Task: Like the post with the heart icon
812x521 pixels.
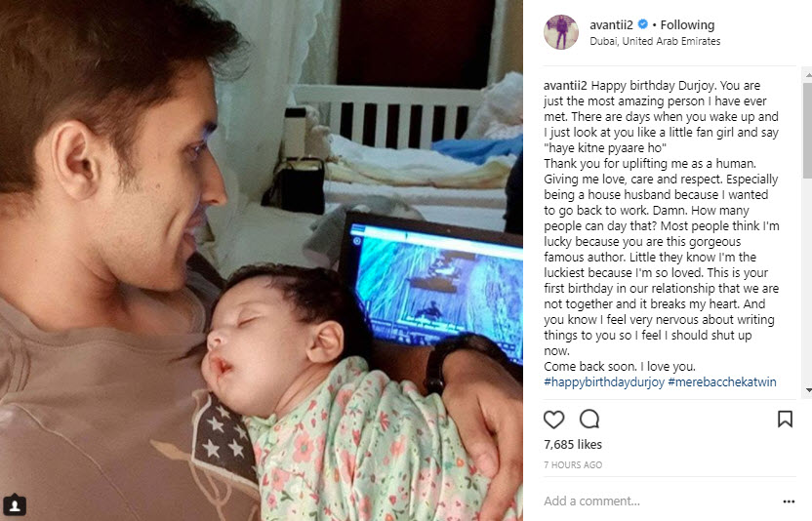Action: coord(553,419)
